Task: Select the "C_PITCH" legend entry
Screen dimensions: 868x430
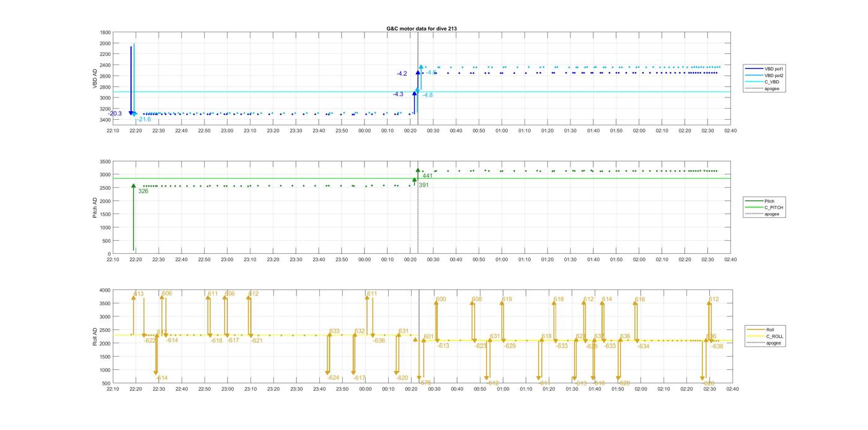Action: [773, 207]
